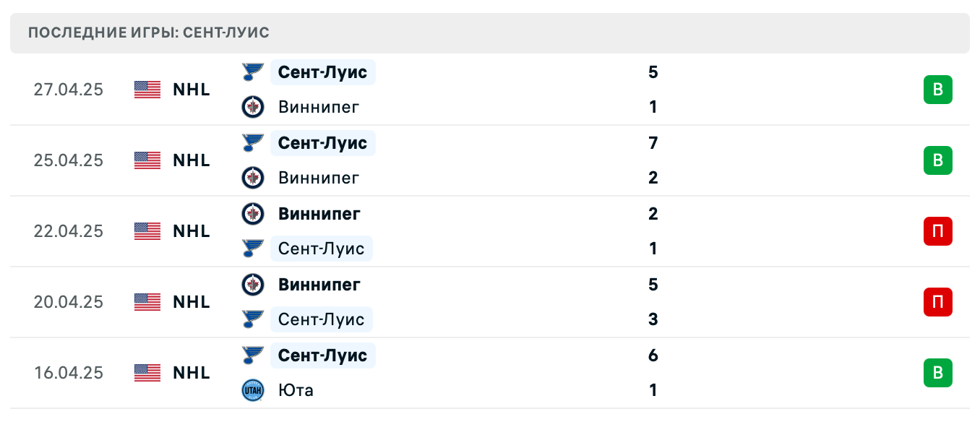Image resolution: width=980 pixels, height=422 pixels.
Task: Click the NHL league label in the 22.04.25 row
Action: click(x=192, y=231)
